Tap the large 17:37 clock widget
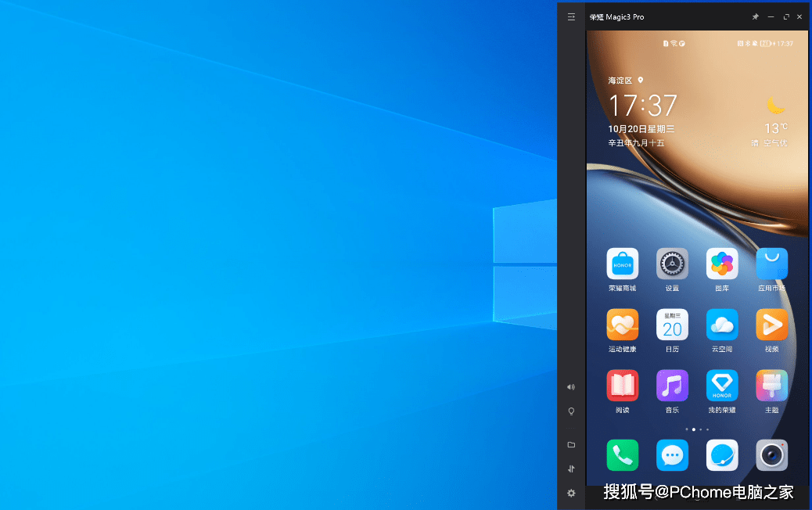This screenshot has height=510, width=812. coord(643,106)
